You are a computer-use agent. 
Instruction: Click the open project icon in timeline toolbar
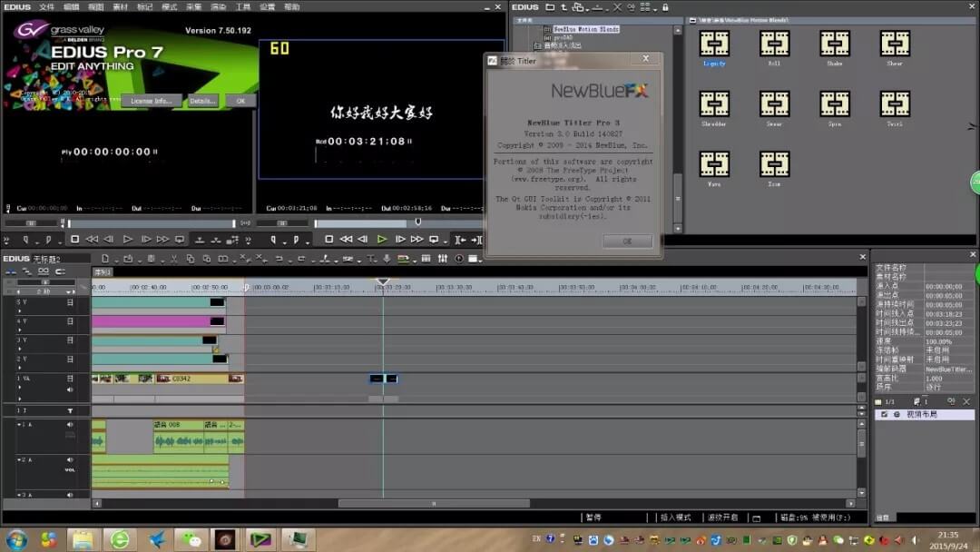click(x=128, y=259)
